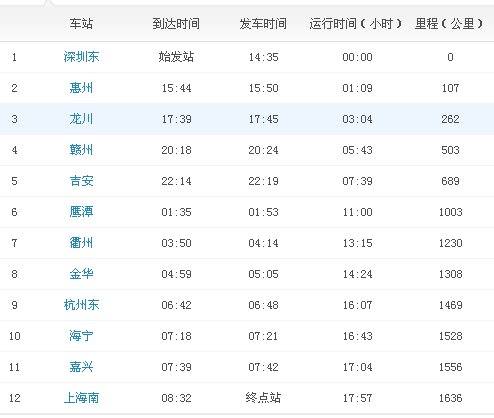Select departure time 17:45 for 龙川

point(263,119)
